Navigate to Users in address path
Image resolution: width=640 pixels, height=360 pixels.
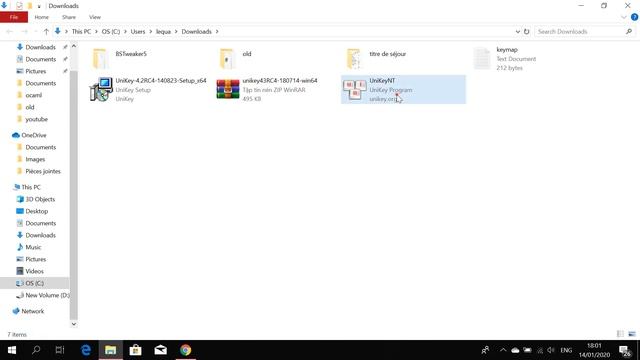[138, 31]
